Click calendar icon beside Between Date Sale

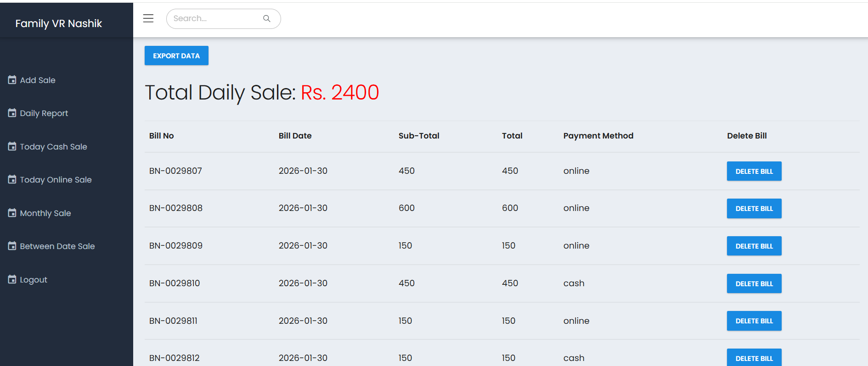(12, 246)
